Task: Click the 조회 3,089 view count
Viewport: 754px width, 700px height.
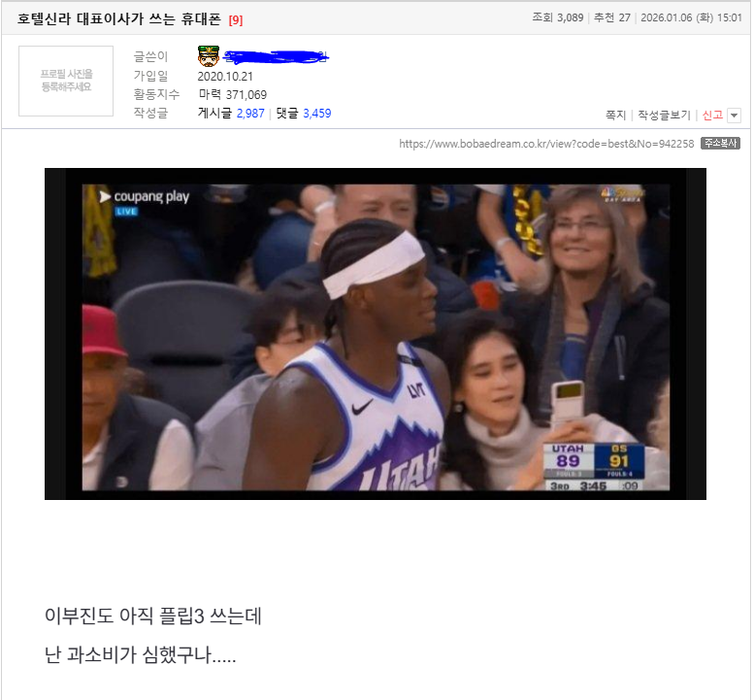Action: click(x=558, y=17)
